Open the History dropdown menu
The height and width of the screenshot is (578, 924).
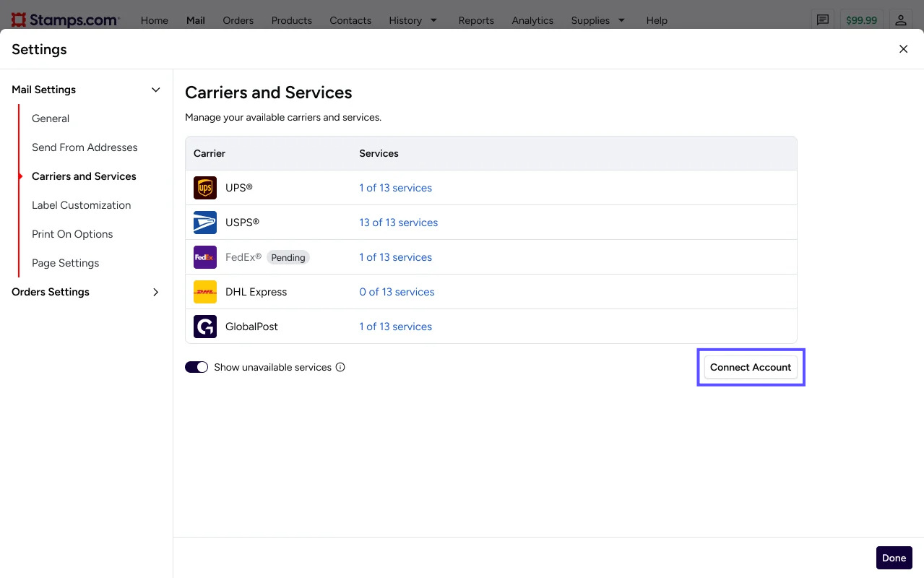click(413, 20)
